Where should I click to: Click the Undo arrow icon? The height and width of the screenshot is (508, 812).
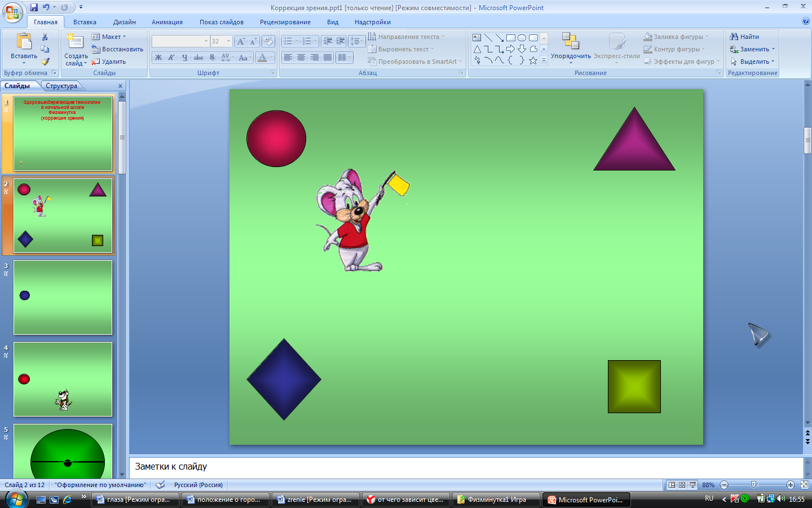click(x=46, y=7)
